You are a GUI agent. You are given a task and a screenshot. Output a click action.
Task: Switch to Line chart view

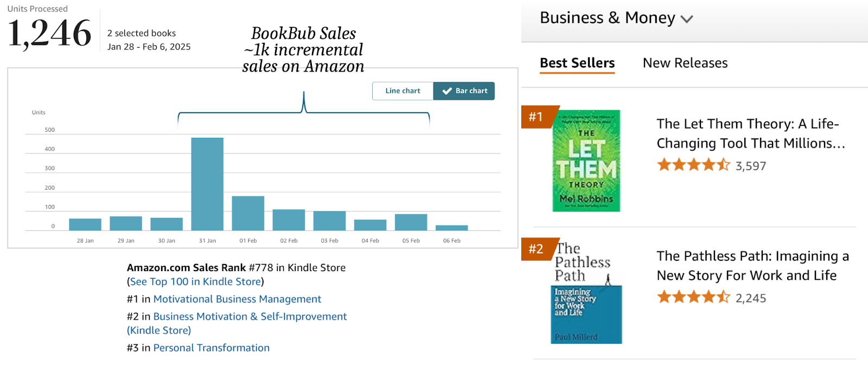point(403,91)
